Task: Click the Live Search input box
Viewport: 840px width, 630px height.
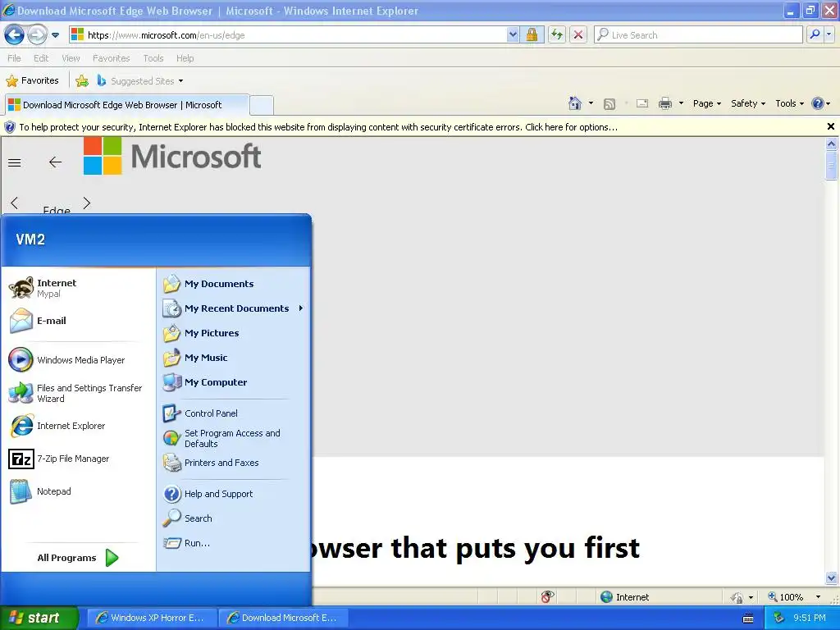Action: pyautogui.click(x=698, y=35)
